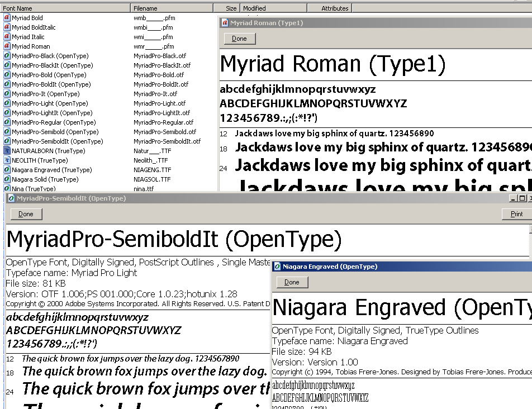Click Done in MyriadPro-SemiboldIt window
Image resolution: width=532 pixels, height=409 pixels.
pyautogui.click(x=26, y=214)
